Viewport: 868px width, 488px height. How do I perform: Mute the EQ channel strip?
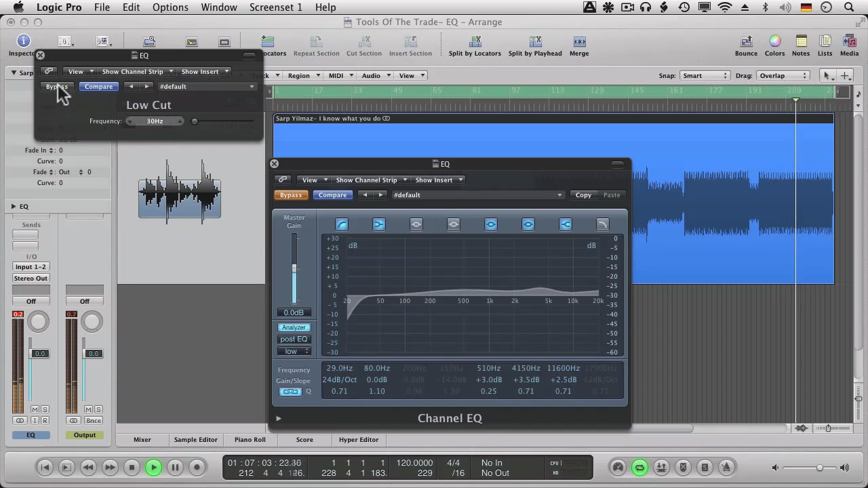[x=35, y=409]
